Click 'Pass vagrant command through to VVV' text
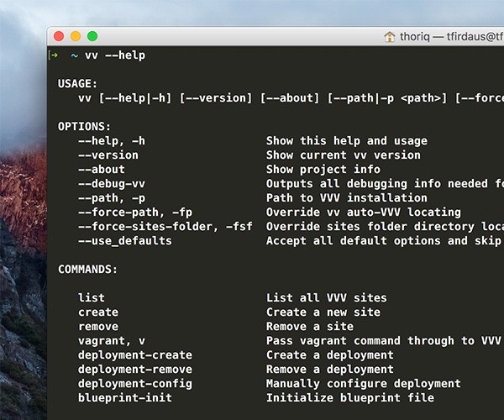Viewport: 504px width, 420px height. pyautogui.click(x=384, y=341)
